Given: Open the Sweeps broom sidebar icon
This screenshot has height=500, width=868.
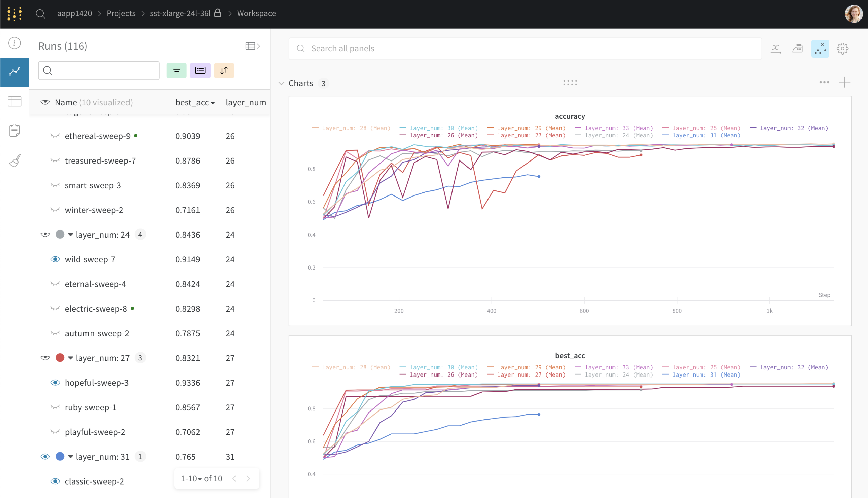Looking at the screenshot, I should 14,160.
